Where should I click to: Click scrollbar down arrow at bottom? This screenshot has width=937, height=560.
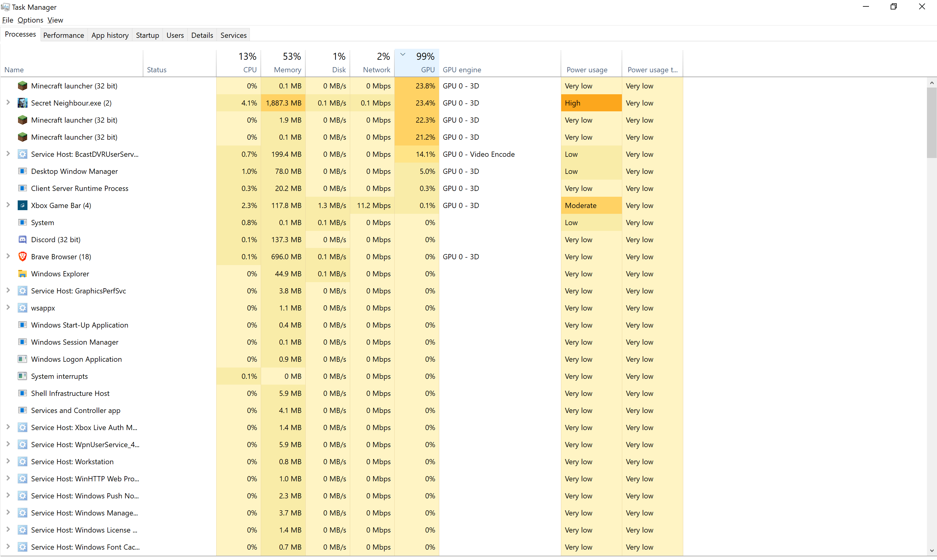[932, 551]
